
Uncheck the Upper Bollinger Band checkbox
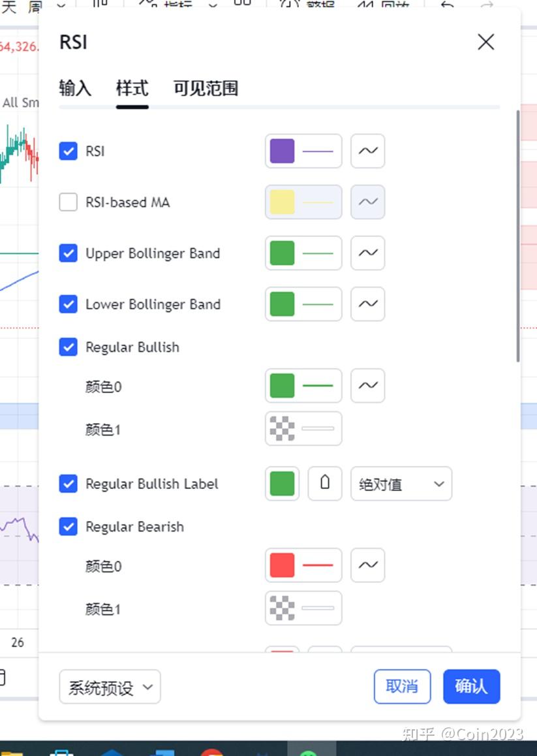pos(68,253)
